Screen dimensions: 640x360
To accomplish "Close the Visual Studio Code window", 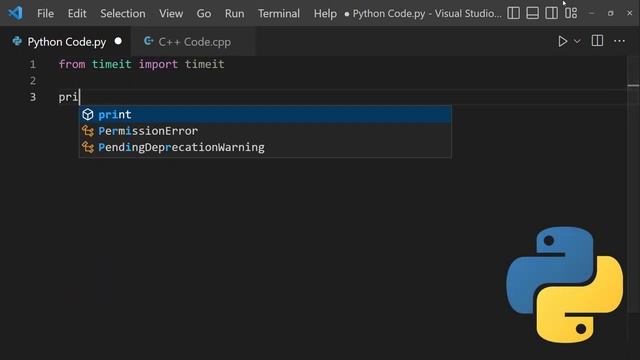I will [x=630, y=13].
